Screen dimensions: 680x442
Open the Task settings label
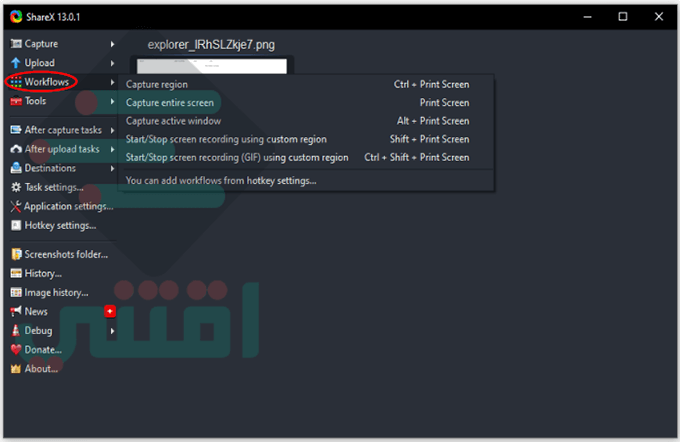click(x=54, y=187)
